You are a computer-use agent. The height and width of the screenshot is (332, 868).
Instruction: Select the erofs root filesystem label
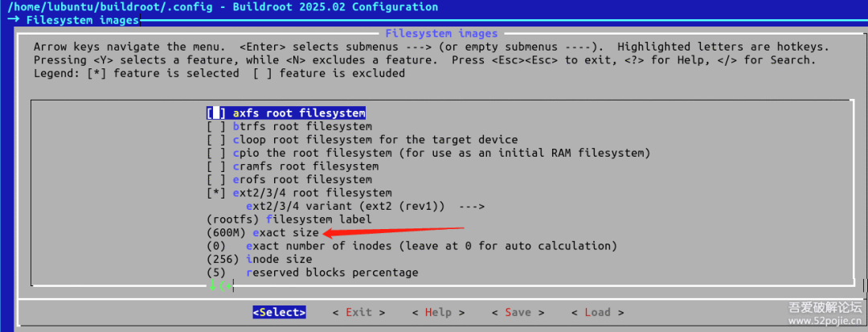tap(302, 180)
